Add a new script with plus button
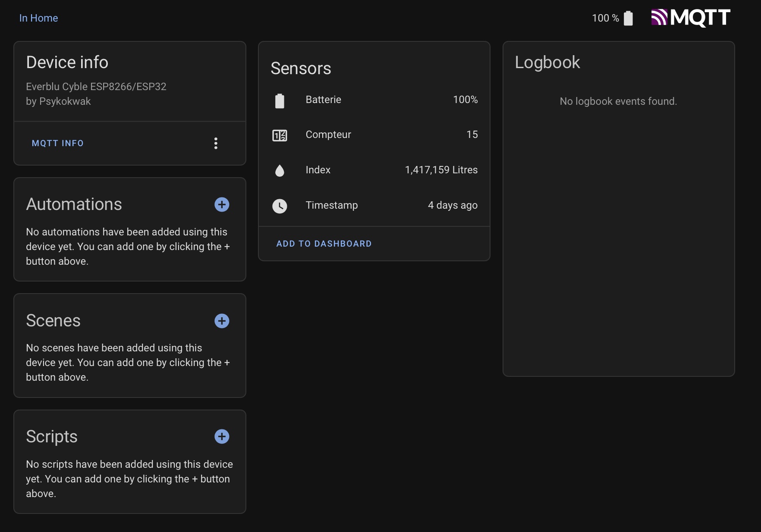The width and height of the screenshot is (761, 532). tap(222, 436)
